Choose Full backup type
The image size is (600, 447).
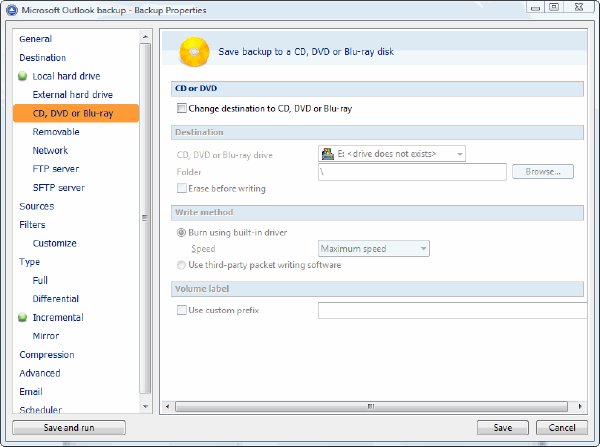[40, 281]
